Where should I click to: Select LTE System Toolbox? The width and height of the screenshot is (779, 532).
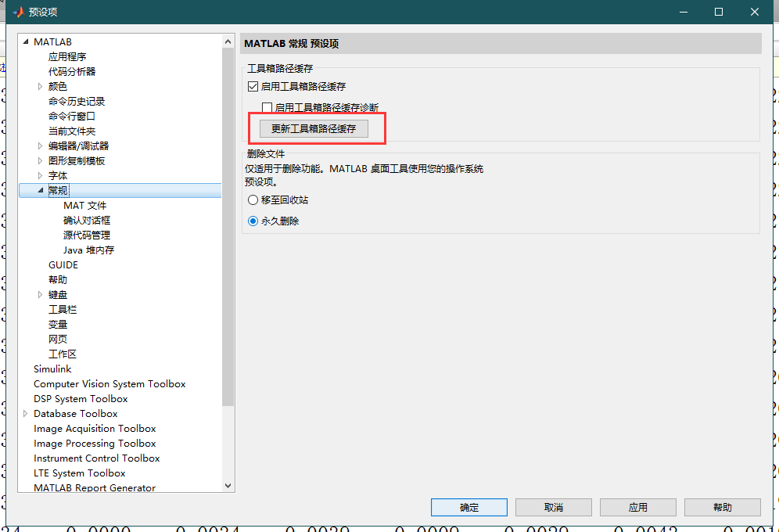point(80,473)
